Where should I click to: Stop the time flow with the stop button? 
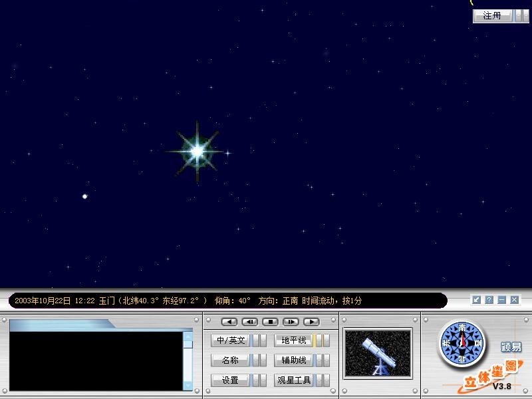(271, 321)
